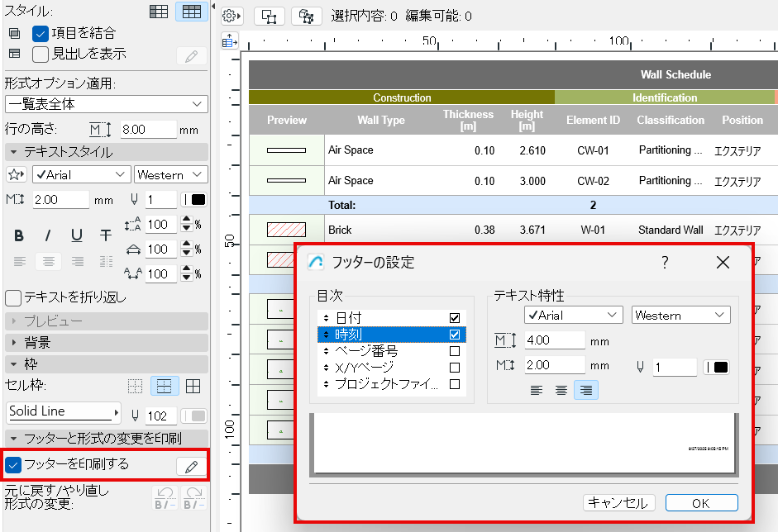Open the Western script dropdown in left panel
778x532 pixels.
click(170, 174)
